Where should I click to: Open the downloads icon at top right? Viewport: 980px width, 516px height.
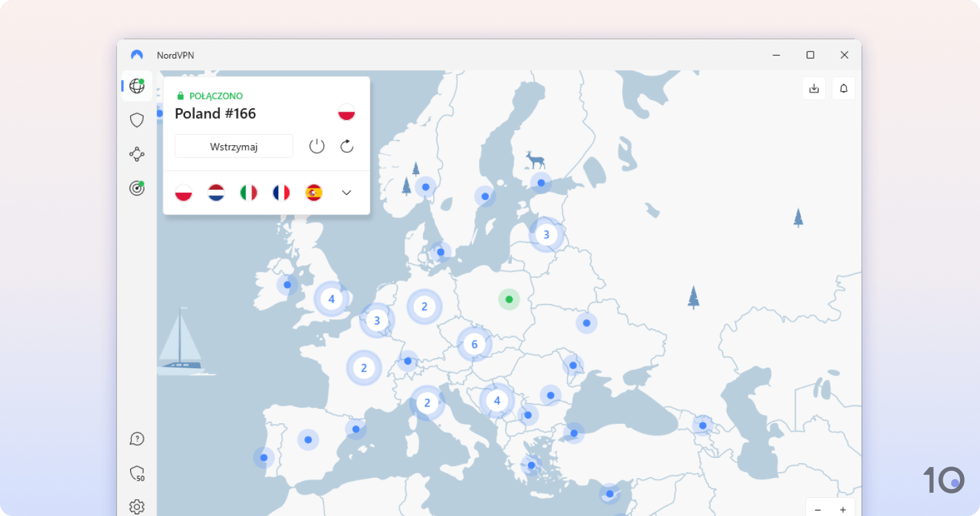(x=814, y=88)
